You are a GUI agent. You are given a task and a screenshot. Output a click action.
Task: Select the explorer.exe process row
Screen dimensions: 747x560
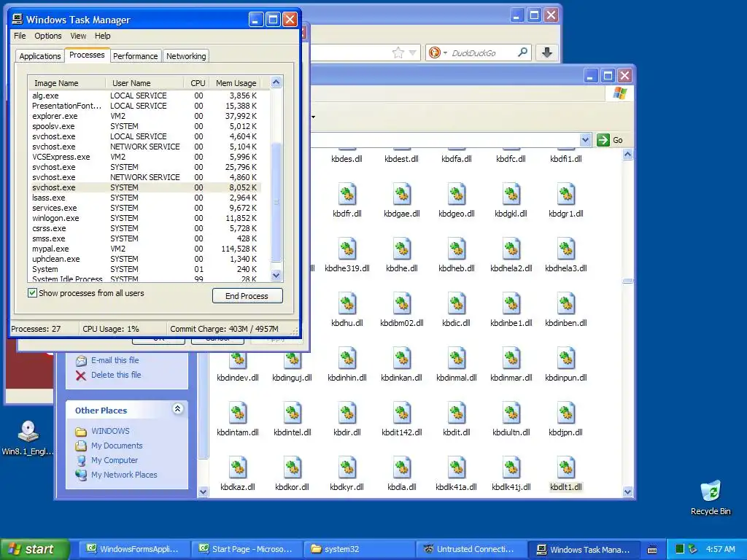[x=144, y=116]
